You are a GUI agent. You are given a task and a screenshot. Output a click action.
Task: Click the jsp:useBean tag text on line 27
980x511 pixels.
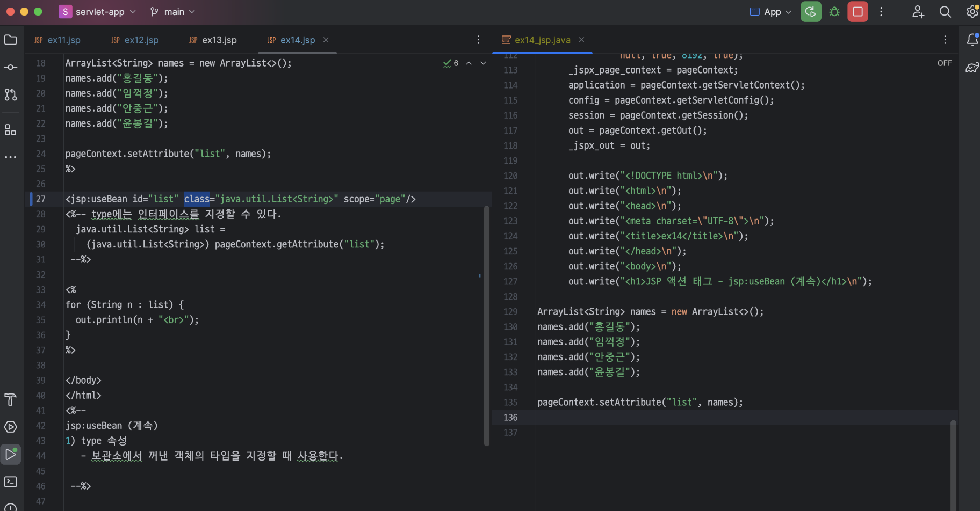(96, 199)
